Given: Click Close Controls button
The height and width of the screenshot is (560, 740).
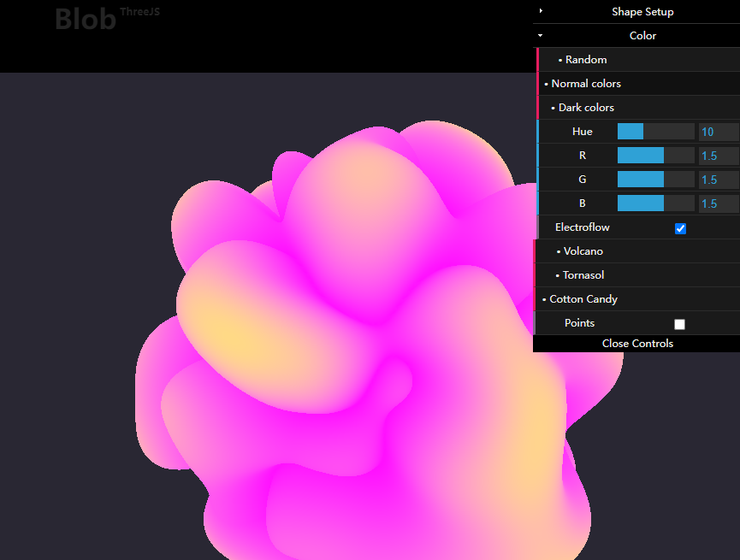Looking at the screenshot, I should [x=636, y=344].
